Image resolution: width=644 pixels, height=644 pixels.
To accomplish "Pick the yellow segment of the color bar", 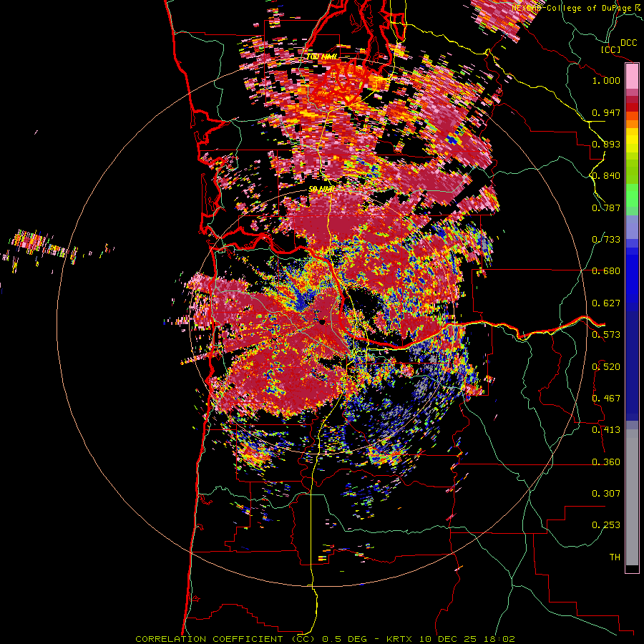I will point(632,140).
